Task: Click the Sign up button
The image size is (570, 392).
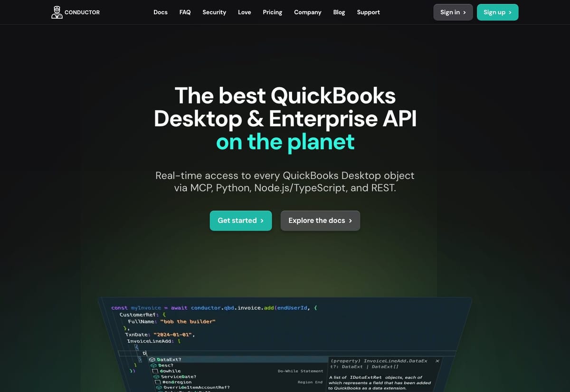Action: (x=497, y=12)
